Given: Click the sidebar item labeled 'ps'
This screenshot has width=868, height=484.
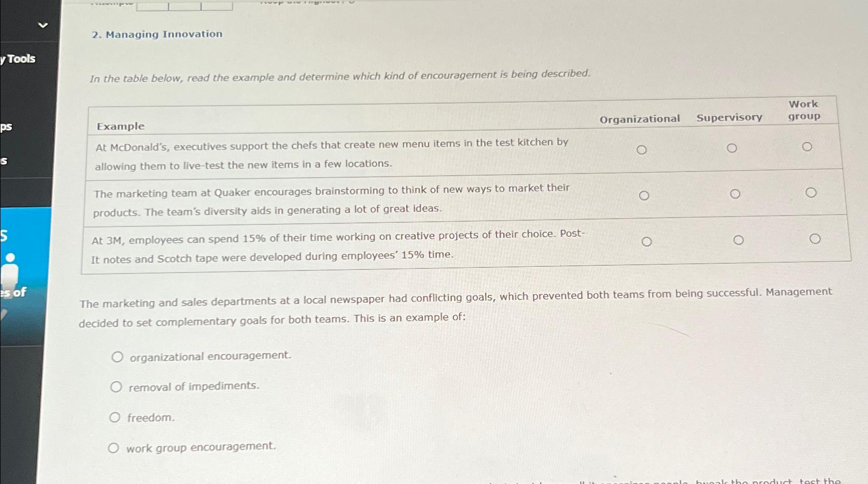Looking at the screenshot, I should 6,128.
